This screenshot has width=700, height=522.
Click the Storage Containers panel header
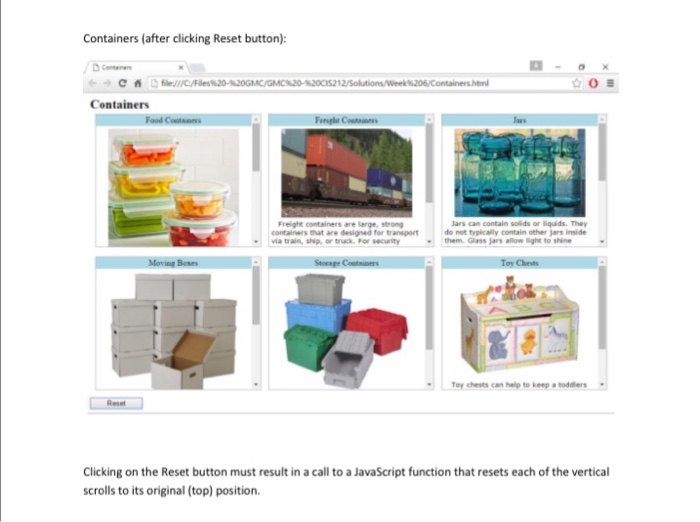[346, 263]
